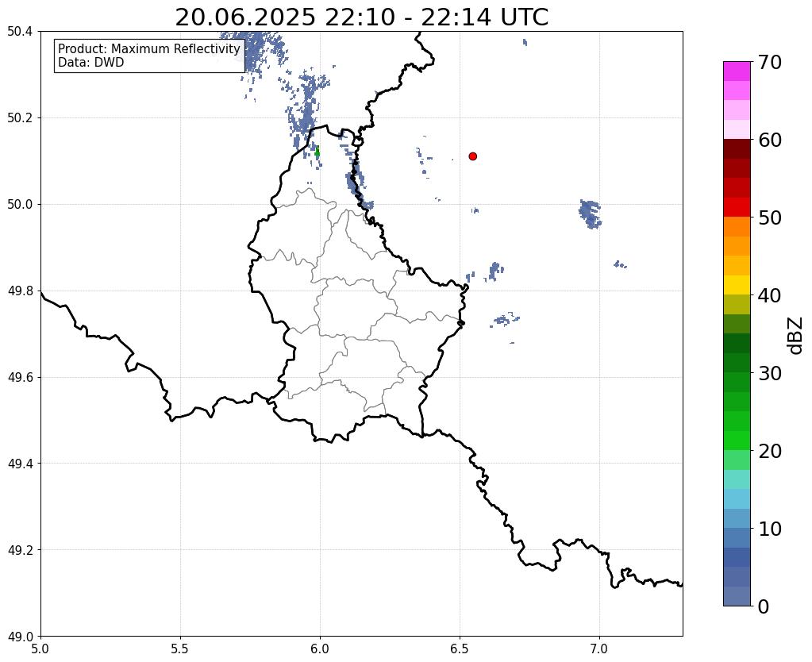Click latitude axis label 49.0

pos(20,637)
